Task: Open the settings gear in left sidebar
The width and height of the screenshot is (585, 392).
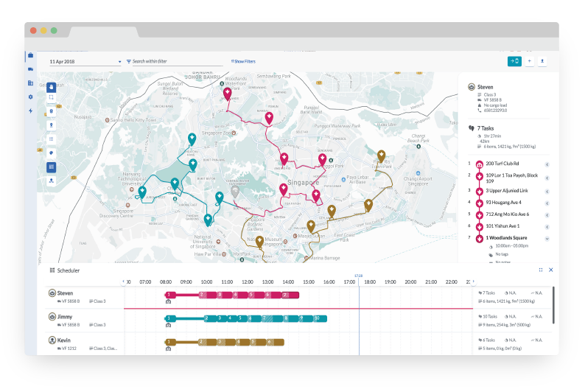Action: click(31, 97)
